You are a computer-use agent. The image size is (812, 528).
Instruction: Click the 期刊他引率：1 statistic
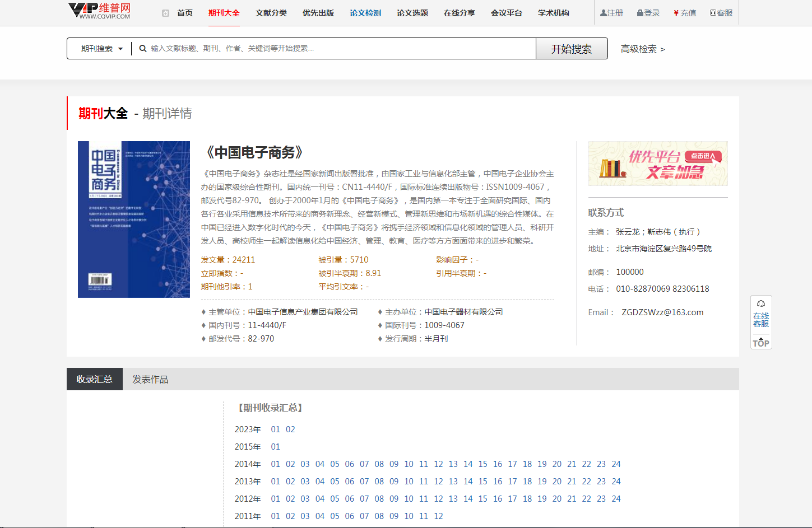coord(227,287)
